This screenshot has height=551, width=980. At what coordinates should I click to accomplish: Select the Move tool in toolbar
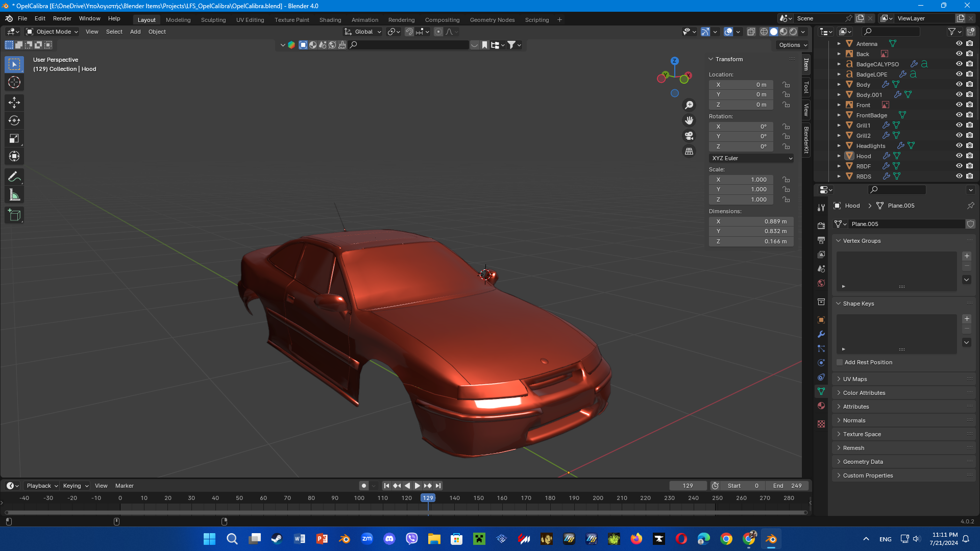pos(14,103)
